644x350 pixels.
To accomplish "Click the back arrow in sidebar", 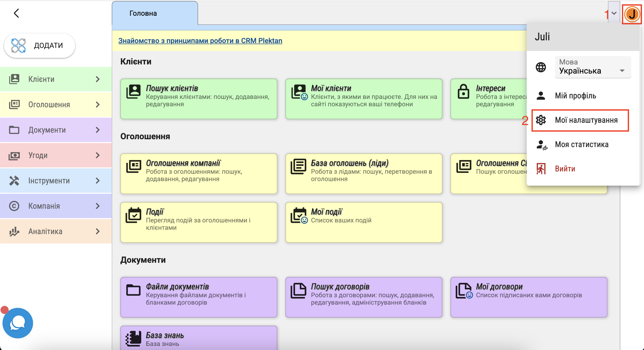I will point(17,13).
